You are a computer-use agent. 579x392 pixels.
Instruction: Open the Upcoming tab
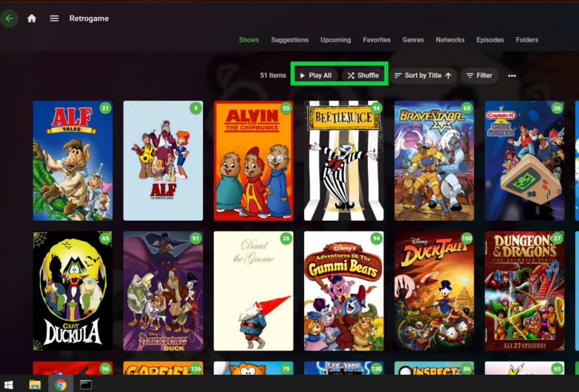coord(336,40)
